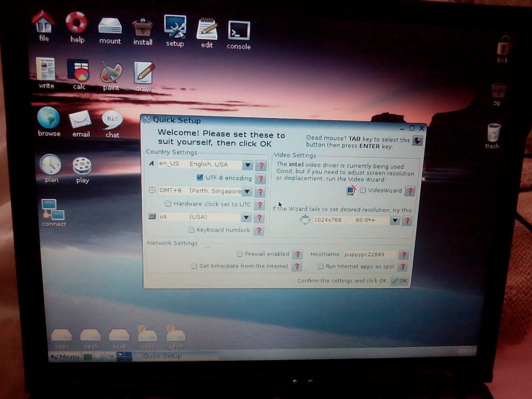Launch the chat speech bubble icon

tap(112, 124)
